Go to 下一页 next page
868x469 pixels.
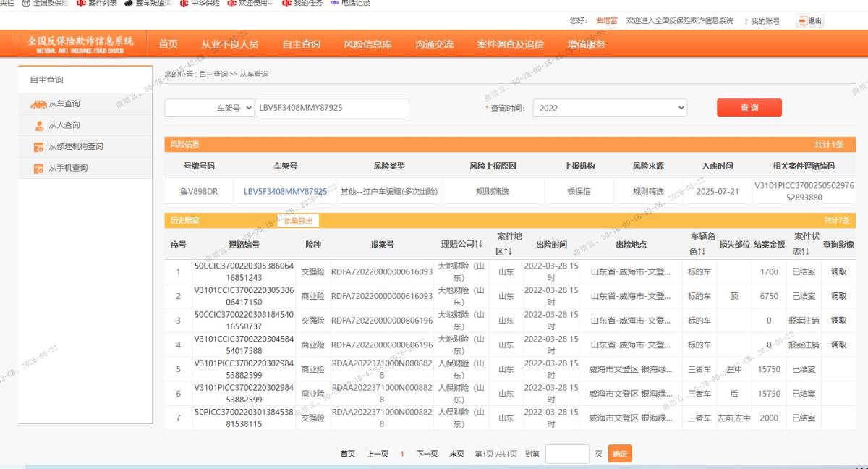pyautogui.click(x=427, y=454)
